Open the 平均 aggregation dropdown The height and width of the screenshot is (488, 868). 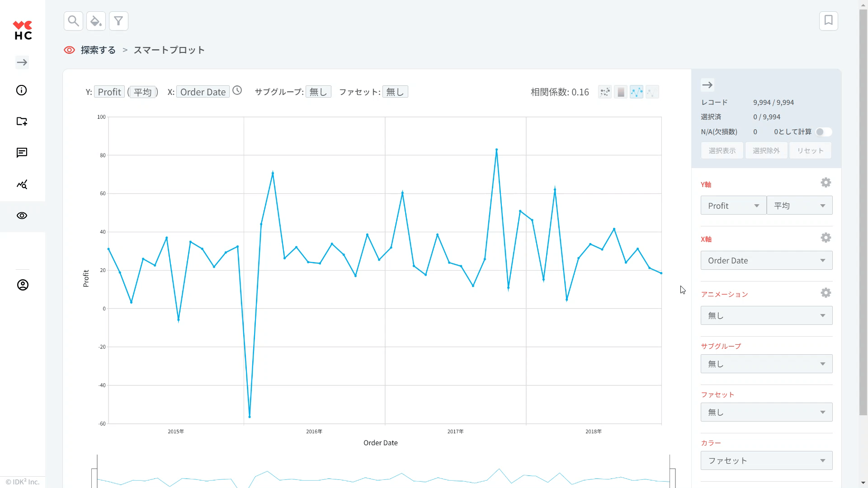(x=799, y=206)
